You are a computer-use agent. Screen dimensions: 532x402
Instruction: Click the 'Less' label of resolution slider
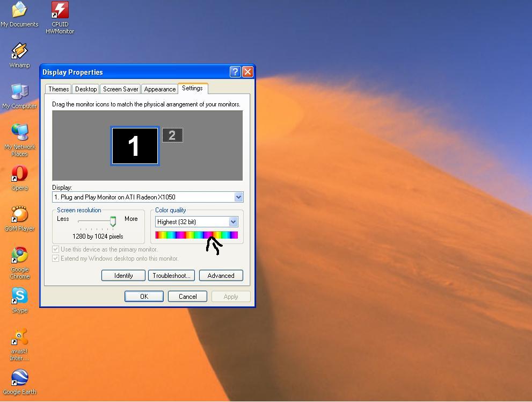pos(63,219)
